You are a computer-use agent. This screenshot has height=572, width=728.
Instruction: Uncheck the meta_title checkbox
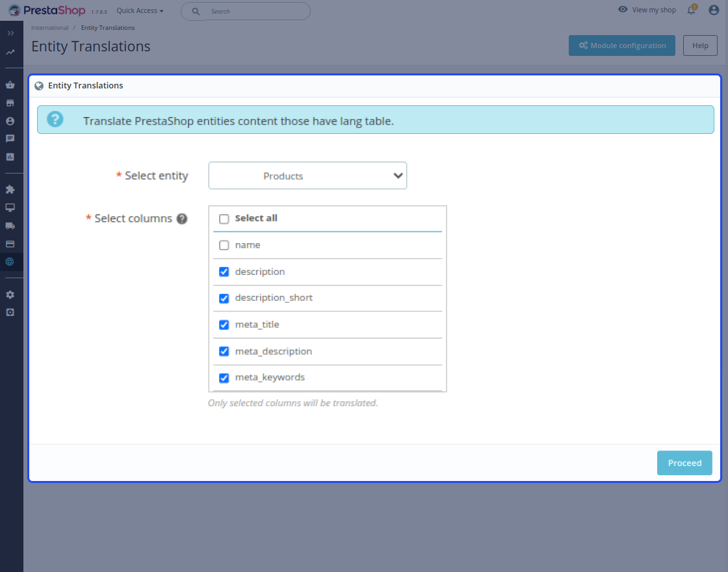point(224,325)
